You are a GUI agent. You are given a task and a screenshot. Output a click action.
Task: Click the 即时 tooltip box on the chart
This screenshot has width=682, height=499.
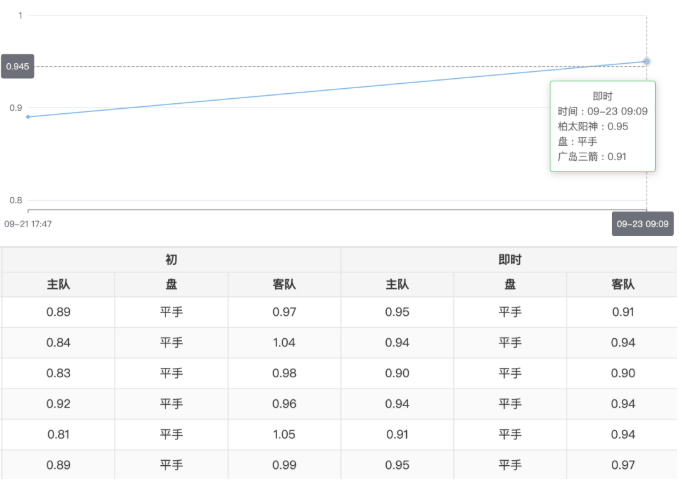click(602, 126)
